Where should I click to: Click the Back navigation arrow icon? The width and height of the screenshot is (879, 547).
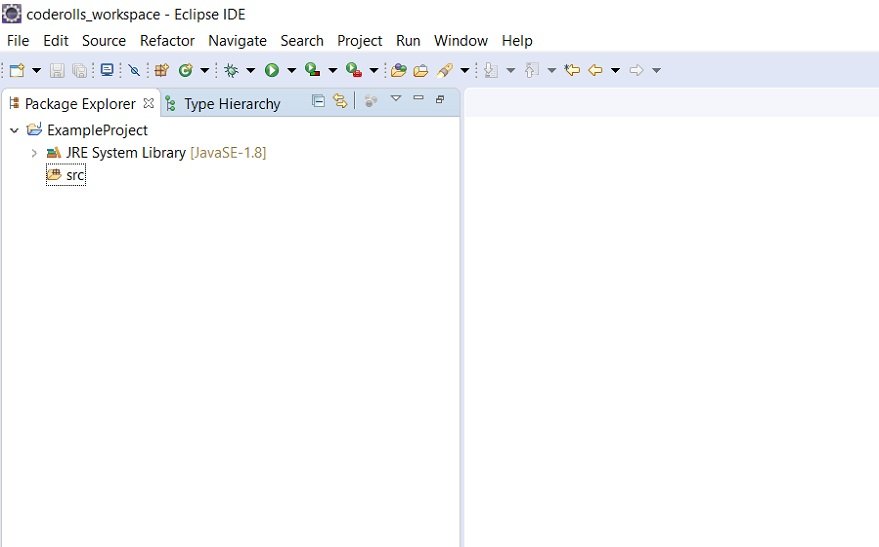coord(595,70)
